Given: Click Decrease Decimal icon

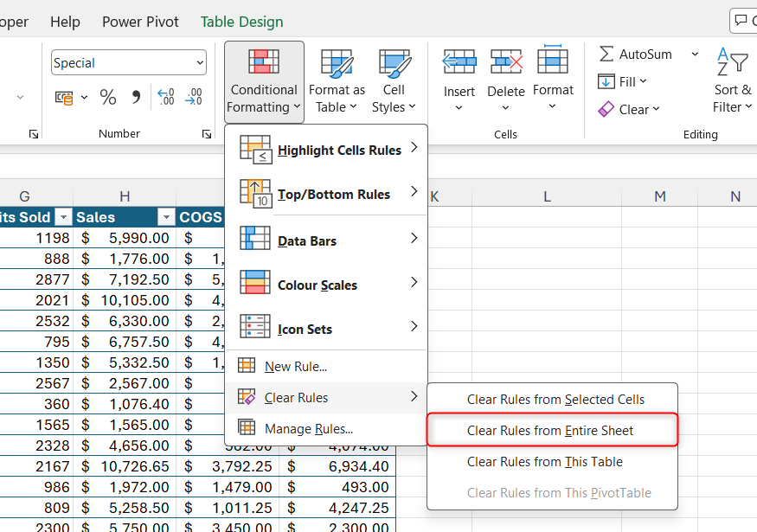Looking at the screenshot, I should click(194, 97).
